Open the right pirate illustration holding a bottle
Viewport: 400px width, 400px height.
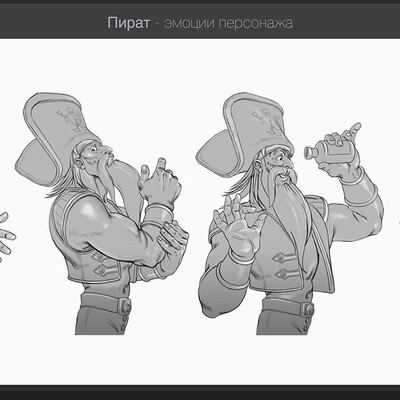289,213
